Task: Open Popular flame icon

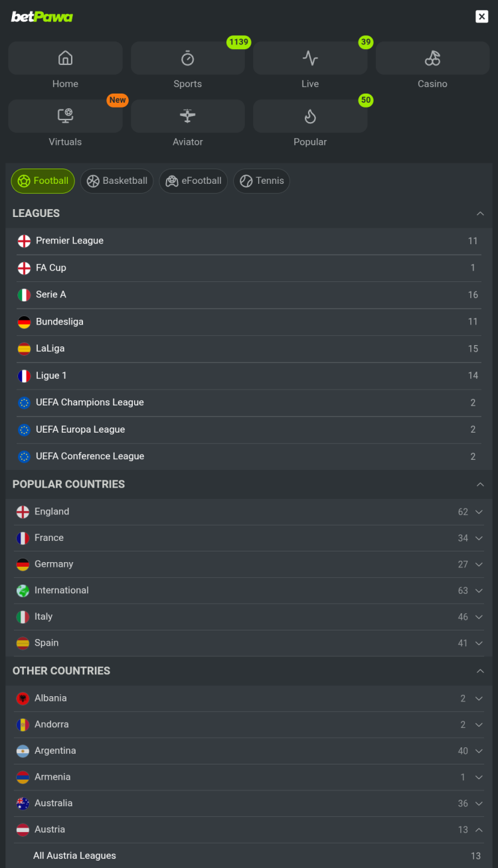Action: tap(310, 116)
